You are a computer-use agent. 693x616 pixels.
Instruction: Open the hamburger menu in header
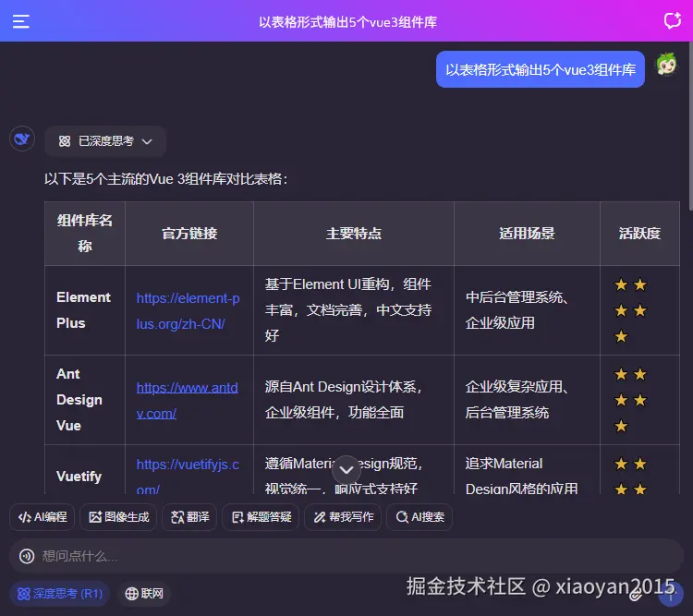pos(20,21)
